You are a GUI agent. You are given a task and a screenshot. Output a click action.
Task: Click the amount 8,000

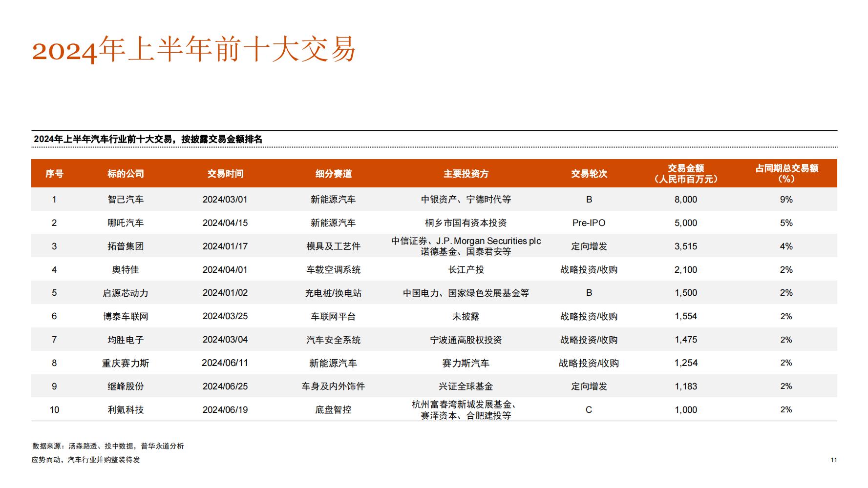[686, 200]
